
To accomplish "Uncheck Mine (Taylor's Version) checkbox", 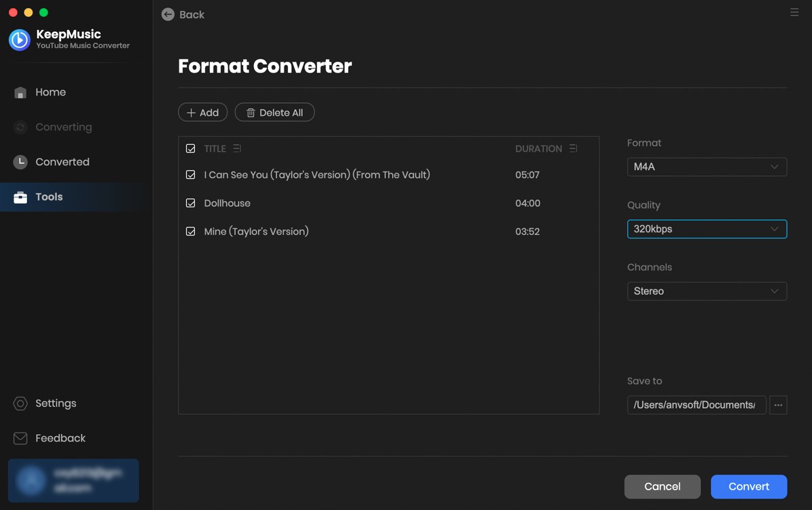I will click(x=190, y=232).
